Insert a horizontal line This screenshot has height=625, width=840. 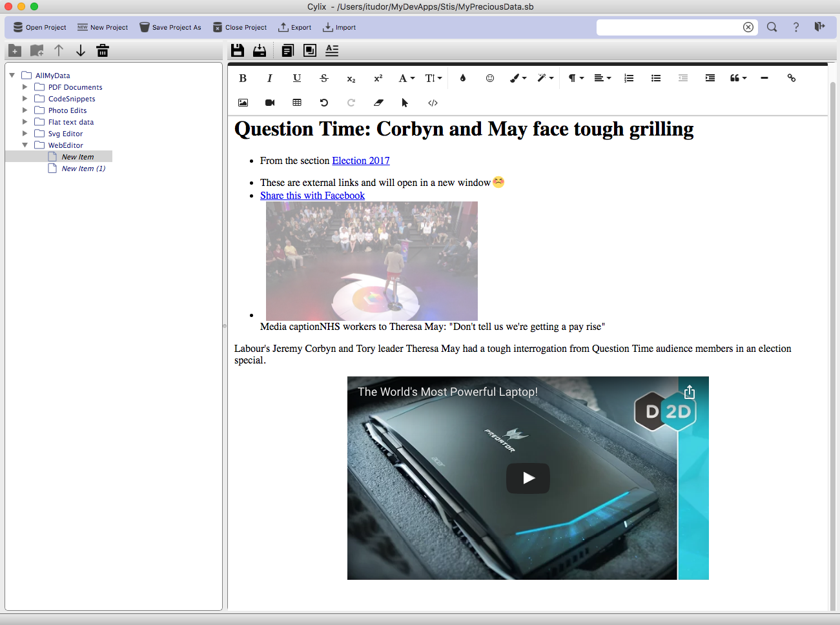point(764,78)
